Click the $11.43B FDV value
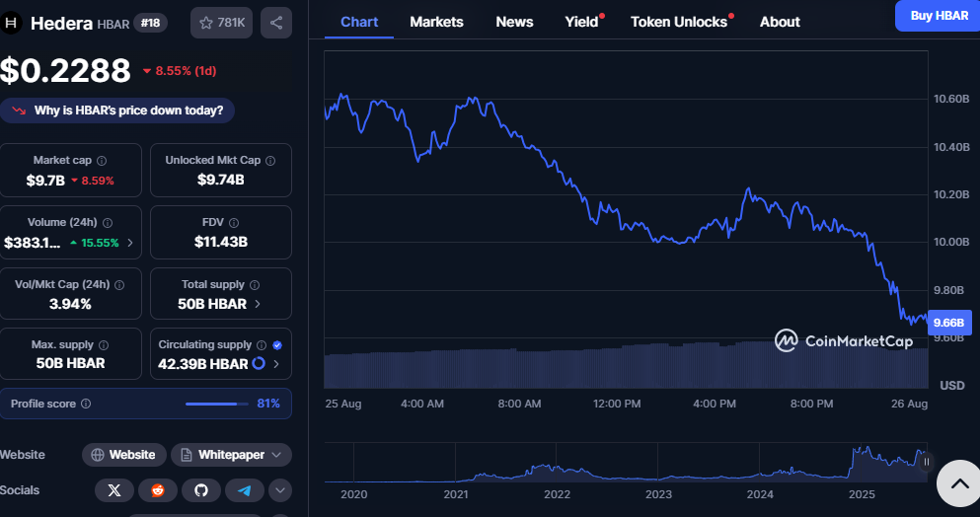 (x=221, y=242)
